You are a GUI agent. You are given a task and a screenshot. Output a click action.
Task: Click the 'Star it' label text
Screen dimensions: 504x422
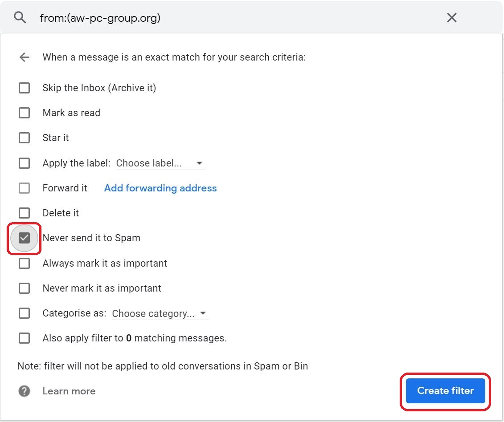tap(56, 138)
